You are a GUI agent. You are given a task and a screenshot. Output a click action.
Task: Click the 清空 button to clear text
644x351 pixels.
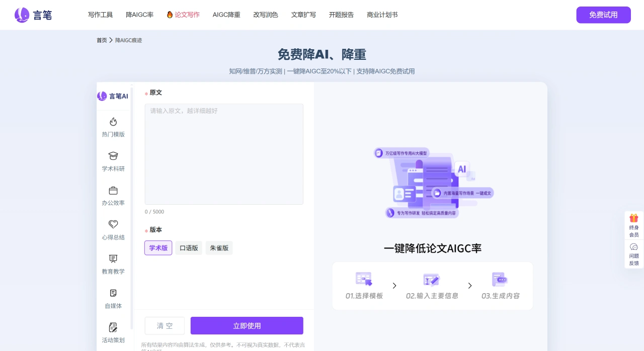(x=165, y=325)
